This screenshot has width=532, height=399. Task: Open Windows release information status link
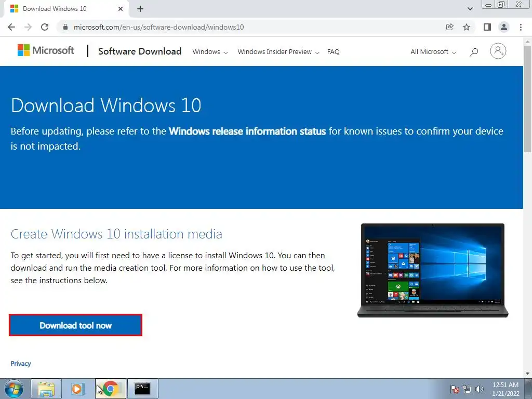coord(247,131)
